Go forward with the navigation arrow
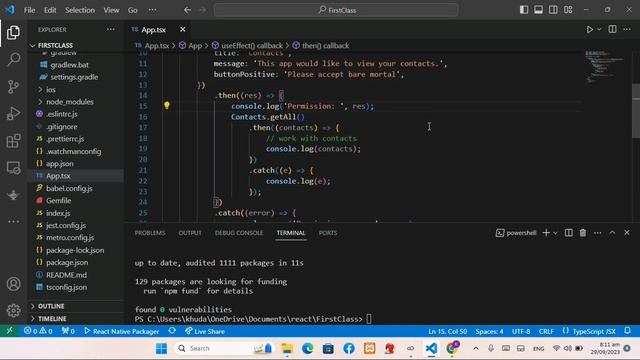This screenshot has width=640, height=360. (x=203, y=10)
